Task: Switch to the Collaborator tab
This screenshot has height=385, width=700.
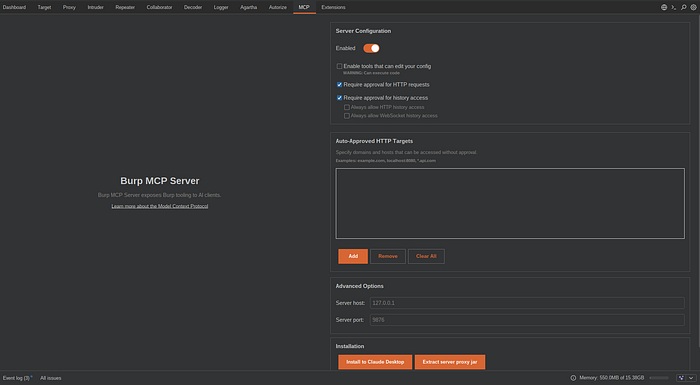Action: pyautogui.click(x=159, y=7)
